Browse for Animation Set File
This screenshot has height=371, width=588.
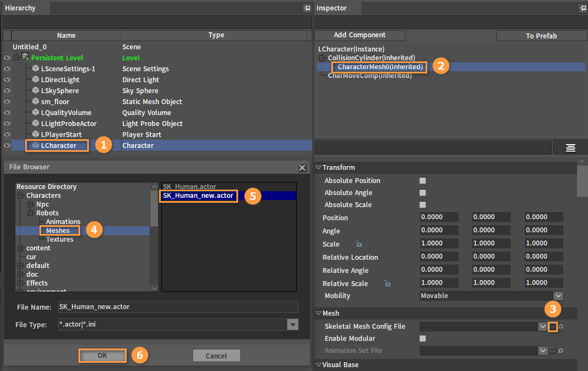pos(553,351)
